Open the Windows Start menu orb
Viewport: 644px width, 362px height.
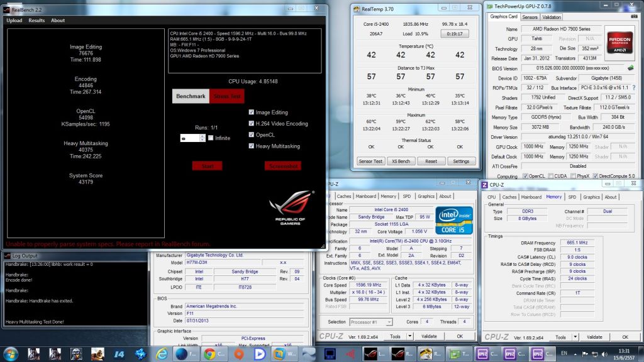coord(10,353)
